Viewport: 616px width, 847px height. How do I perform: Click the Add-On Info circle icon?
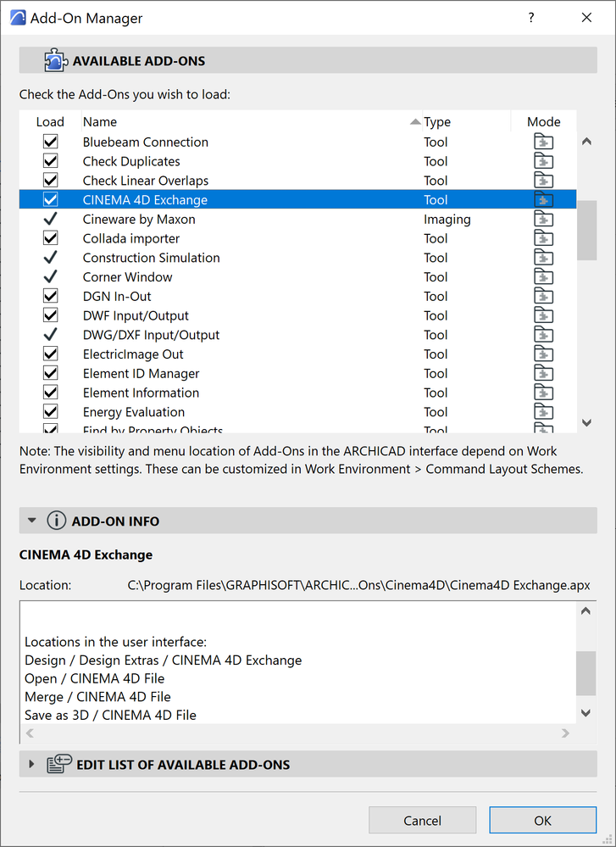57,521
